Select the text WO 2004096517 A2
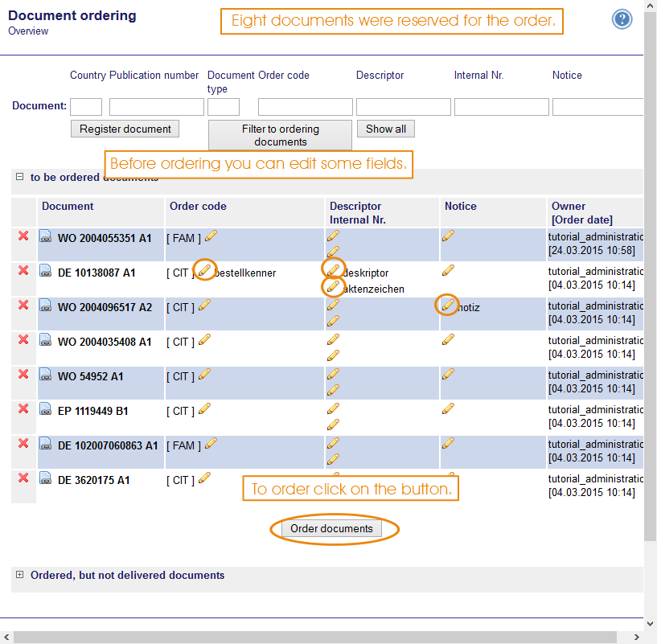 [105, 308]
